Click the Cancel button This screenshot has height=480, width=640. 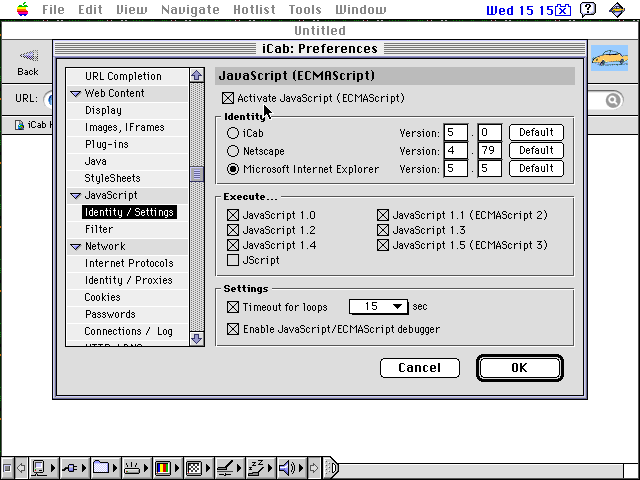click(420, 368)
